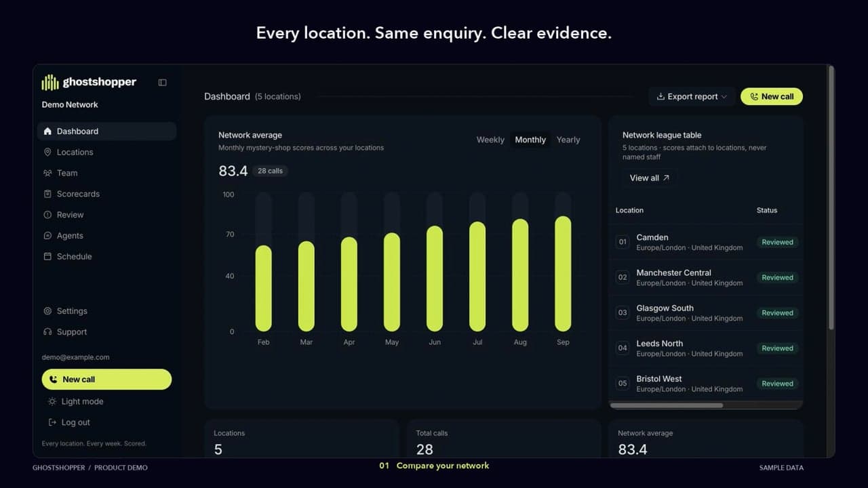Open Locations from the sidebar menu
The height and width of the screenshot is (488, 868).
[106, 152]
